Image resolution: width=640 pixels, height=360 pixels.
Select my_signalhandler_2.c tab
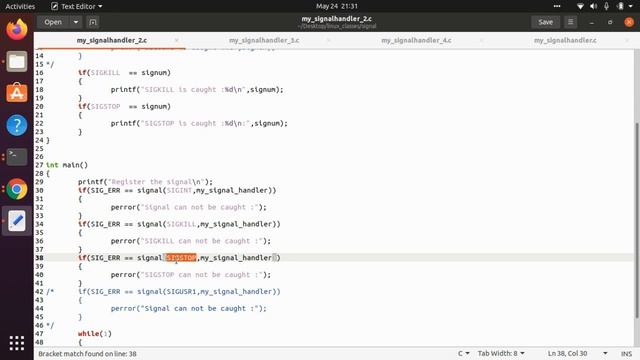tap(112, 40)
